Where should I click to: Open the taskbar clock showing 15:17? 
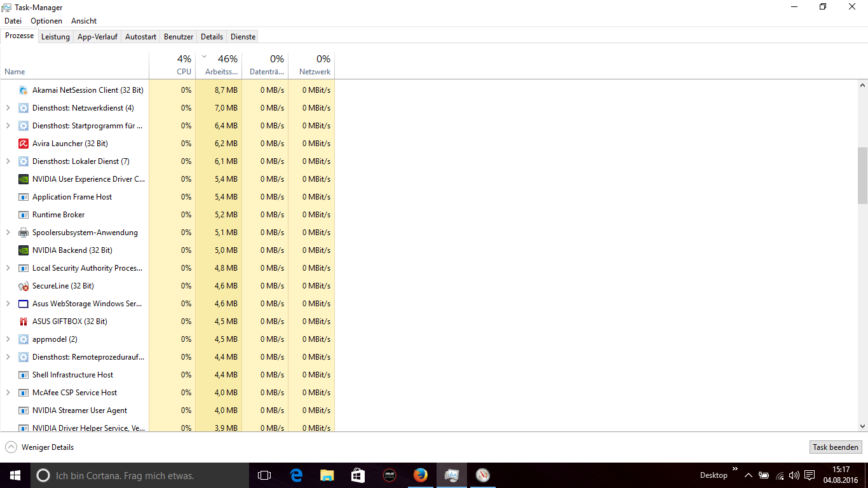(841, 475)
